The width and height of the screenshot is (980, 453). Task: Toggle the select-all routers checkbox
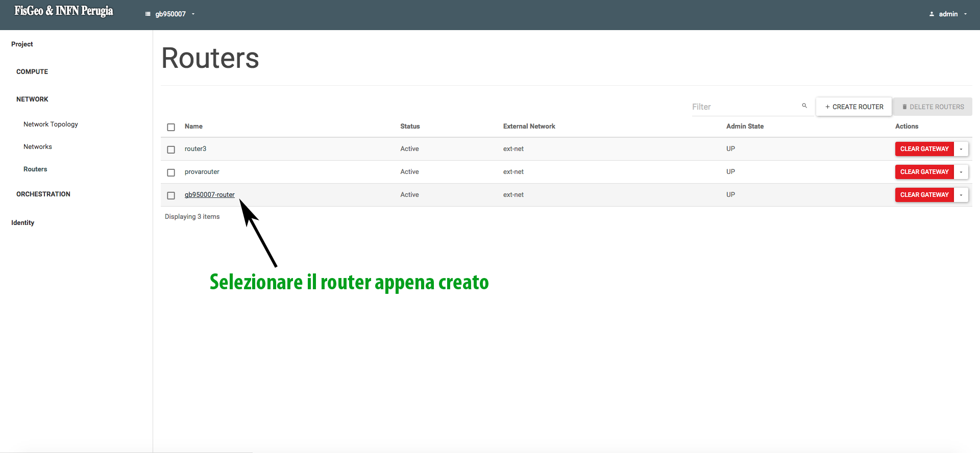(171, 127)
